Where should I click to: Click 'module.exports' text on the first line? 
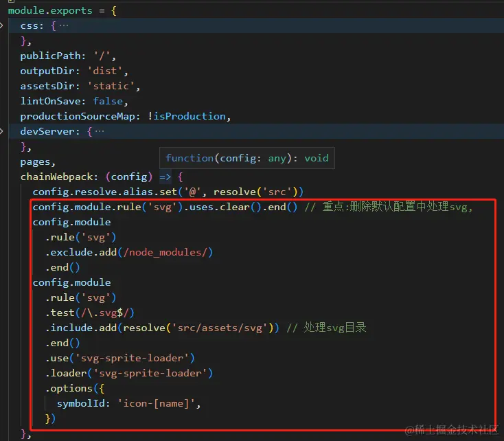click(50, 10)
